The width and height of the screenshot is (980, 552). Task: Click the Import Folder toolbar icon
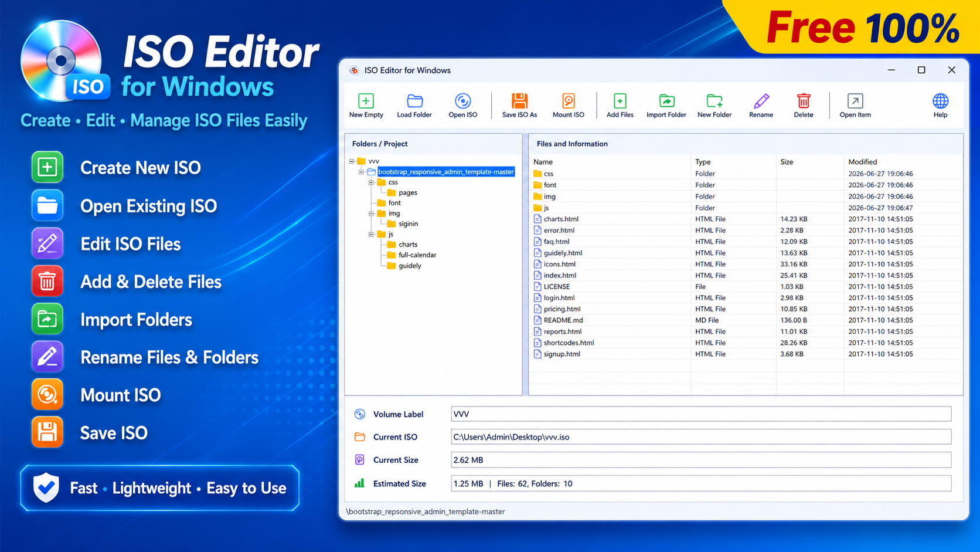[x=666, y=101]
